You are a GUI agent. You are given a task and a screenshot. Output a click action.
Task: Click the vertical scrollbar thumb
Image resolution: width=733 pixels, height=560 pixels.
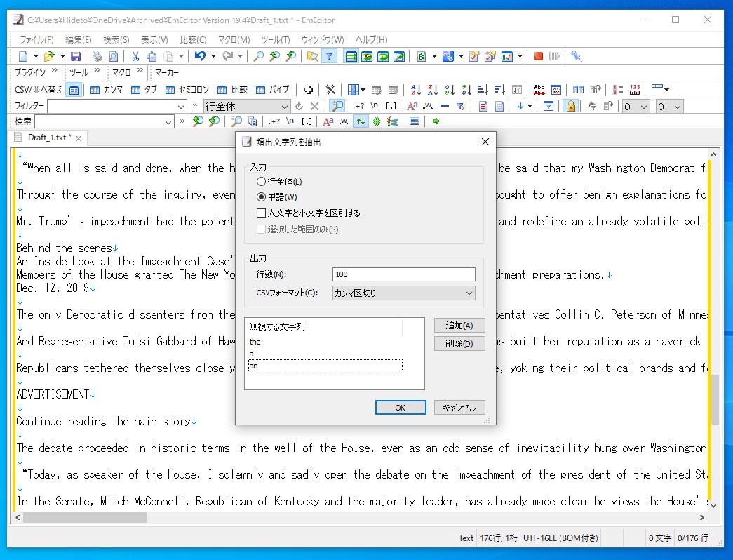click(x=714, y=399)
